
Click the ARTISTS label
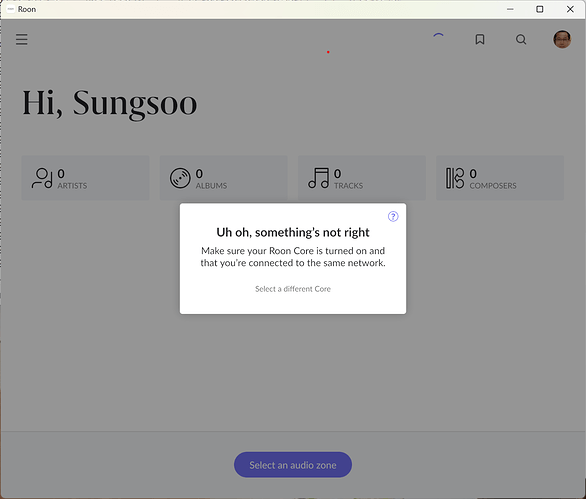72,186
